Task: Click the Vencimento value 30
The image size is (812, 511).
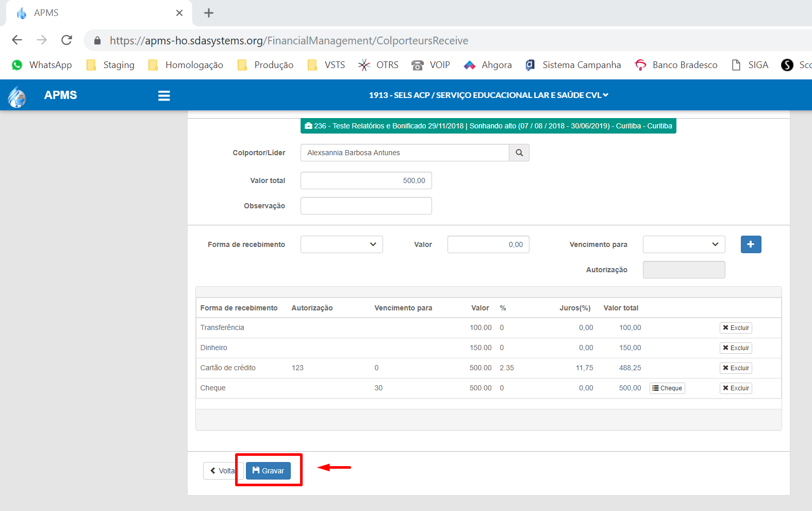Action: 378,388
